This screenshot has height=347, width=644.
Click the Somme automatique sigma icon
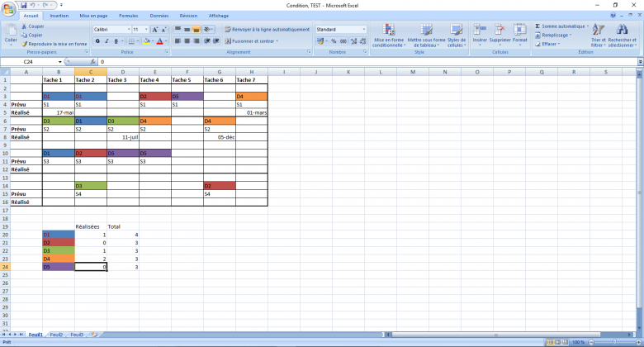click(538, 26)
